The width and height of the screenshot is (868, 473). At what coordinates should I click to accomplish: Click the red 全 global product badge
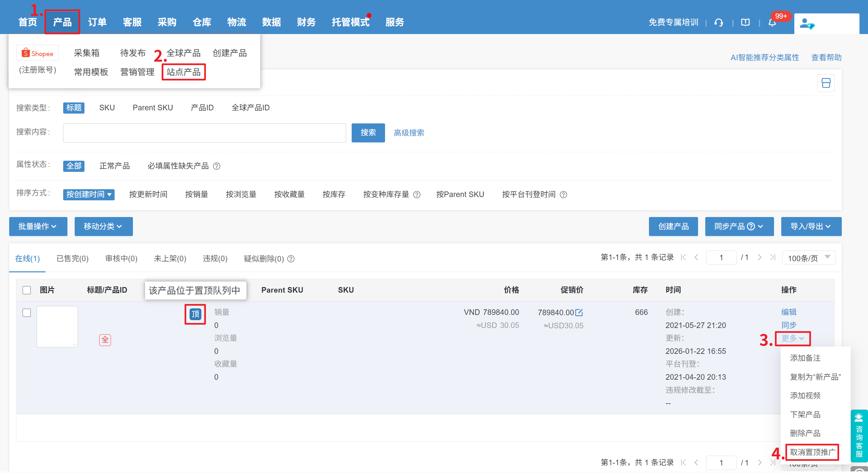click(105, 339)
